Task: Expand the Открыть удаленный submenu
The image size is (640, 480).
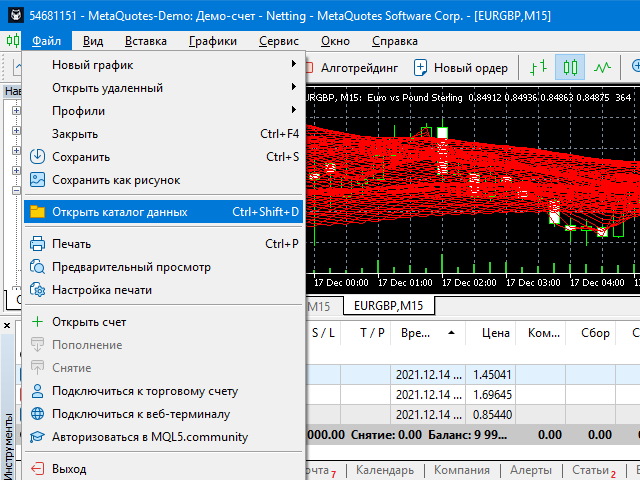Action: click(163, 88)
